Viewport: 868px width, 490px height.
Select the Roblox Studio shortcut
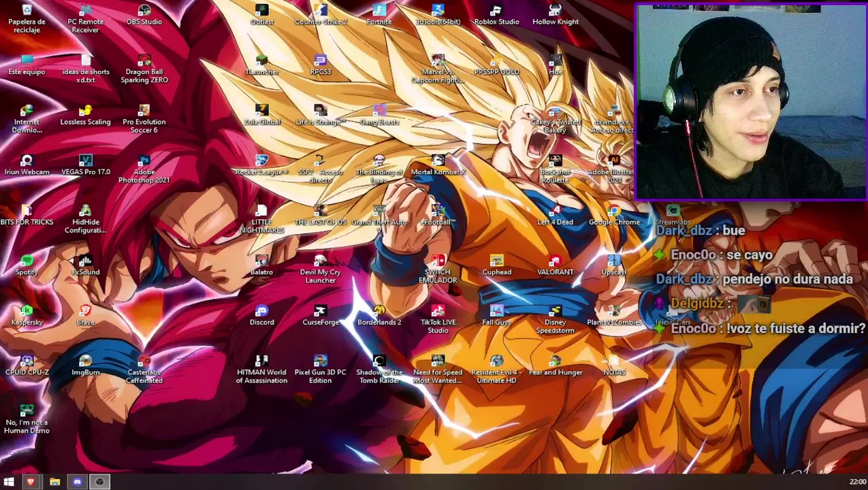tap(496, 15)
